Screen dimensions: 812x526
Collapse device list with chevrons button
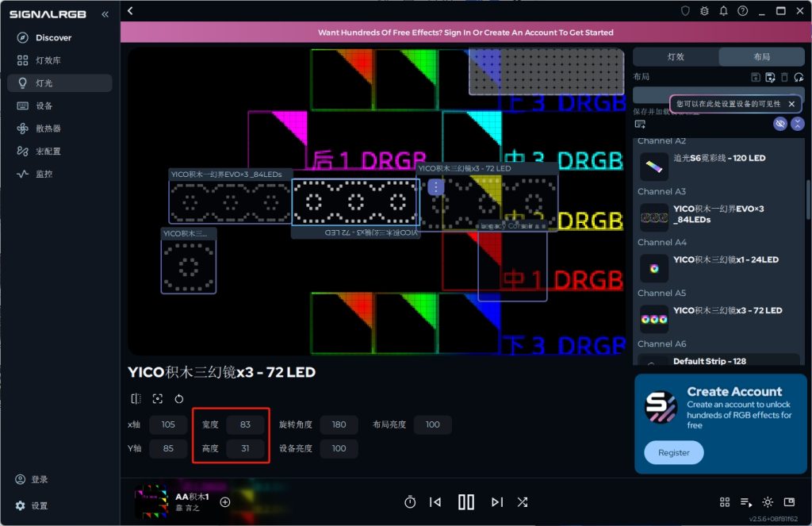tap(798, 124)
